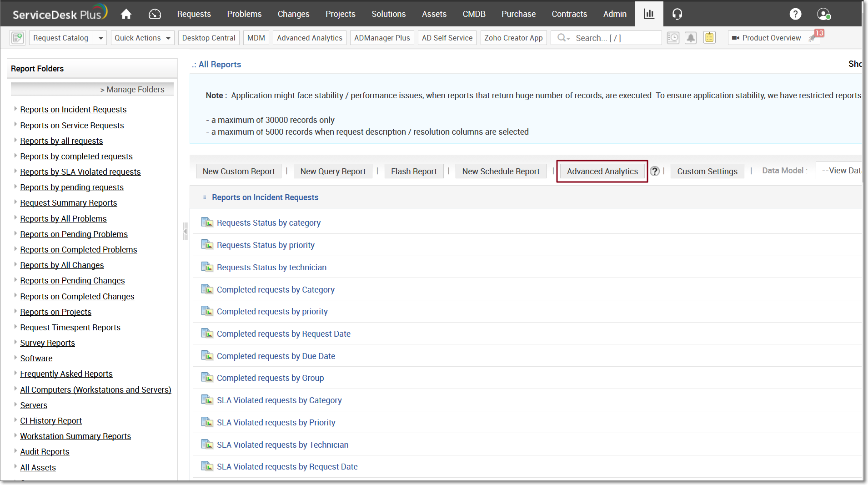Open Frequently Asked Reports folder

(66, 374)
